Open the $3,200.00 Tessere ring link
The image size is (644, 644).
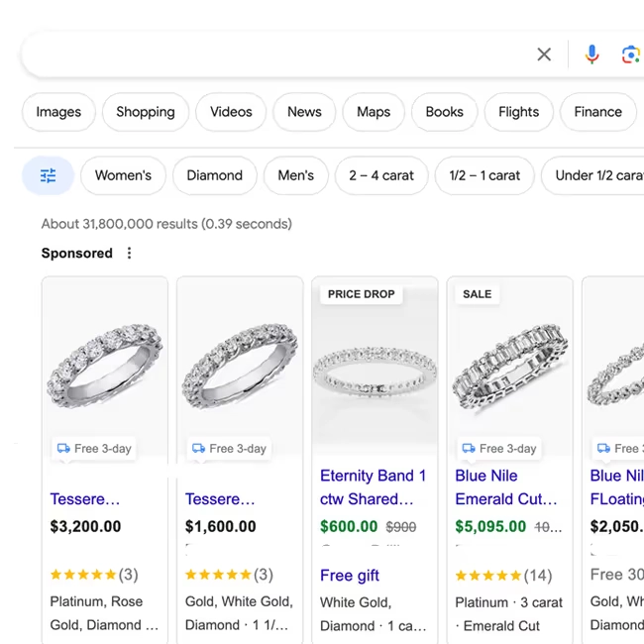point(85,499)
